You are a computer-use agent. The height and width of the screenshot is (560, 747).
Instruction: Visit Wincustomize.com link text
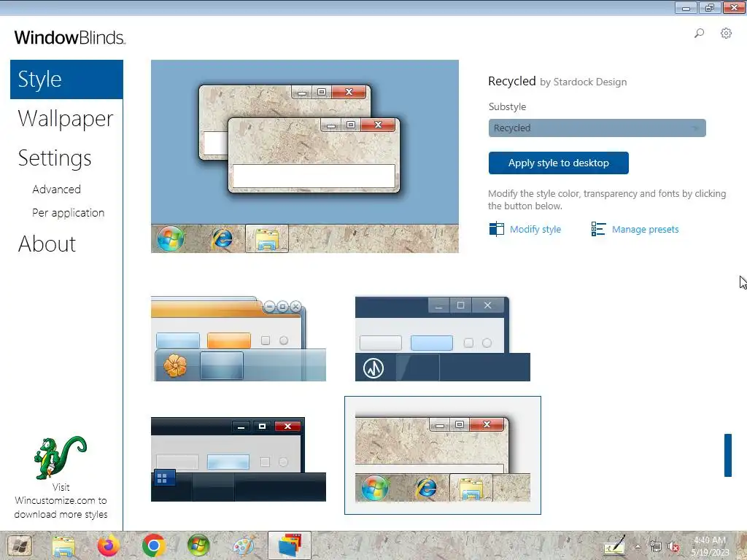(61, 500)
